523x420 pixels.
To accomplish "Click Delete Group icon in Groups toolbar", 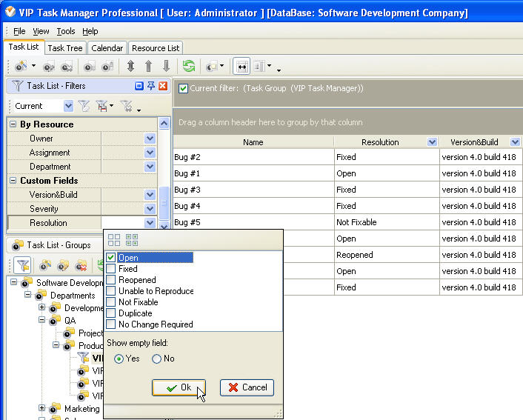I will click(81, 266).
